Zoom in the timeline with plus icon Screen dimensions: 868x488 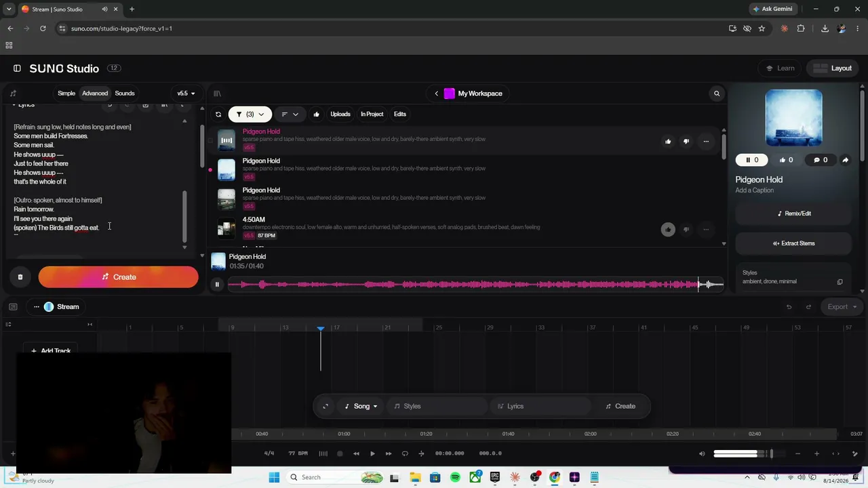tap(816, 453)
